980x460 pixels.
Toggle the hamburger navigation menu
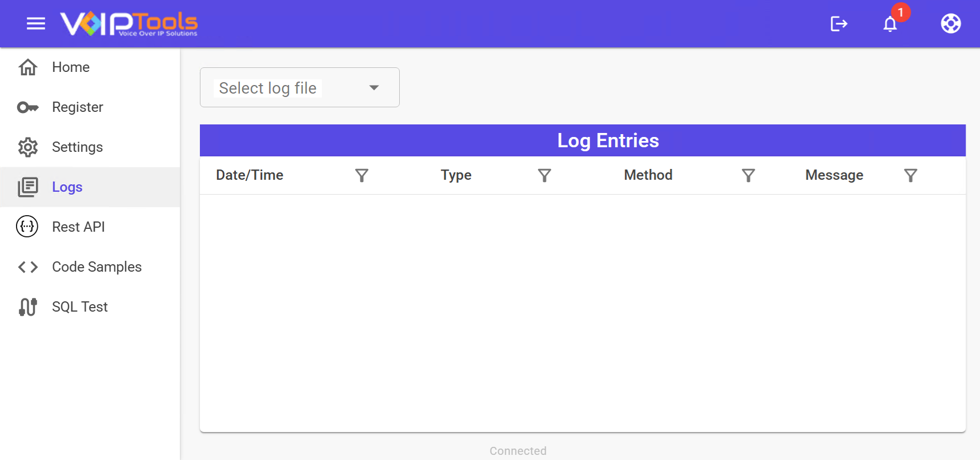[x=36, y=23]
